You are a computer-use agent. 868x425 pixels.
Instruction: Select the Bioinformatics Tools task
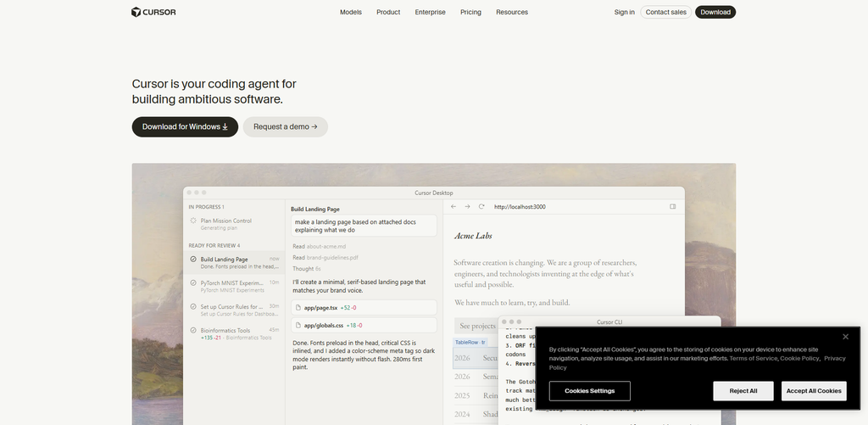click(234, 333)
